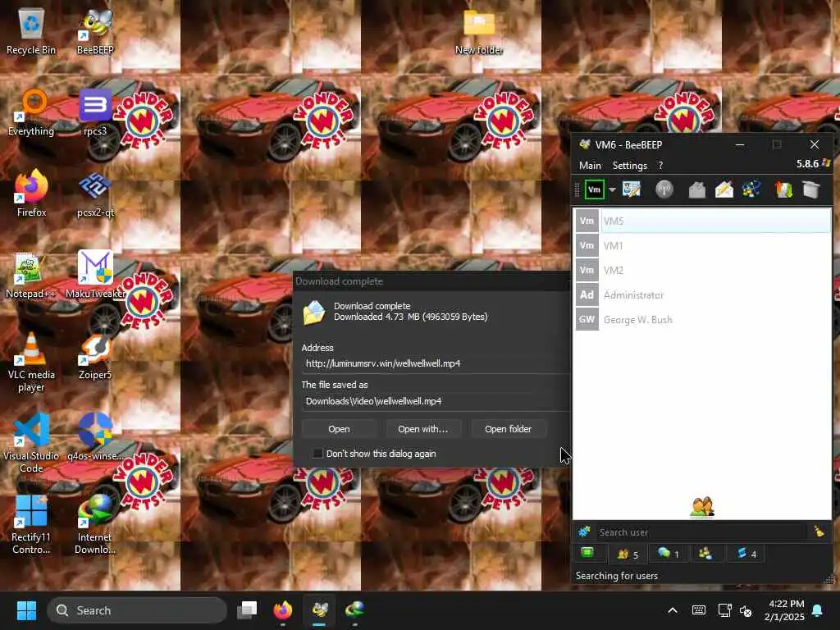This screenshot has height=630, width=840.
Task: Click the network tray icon
Action: pyautogui.click(x=724, y=610)
